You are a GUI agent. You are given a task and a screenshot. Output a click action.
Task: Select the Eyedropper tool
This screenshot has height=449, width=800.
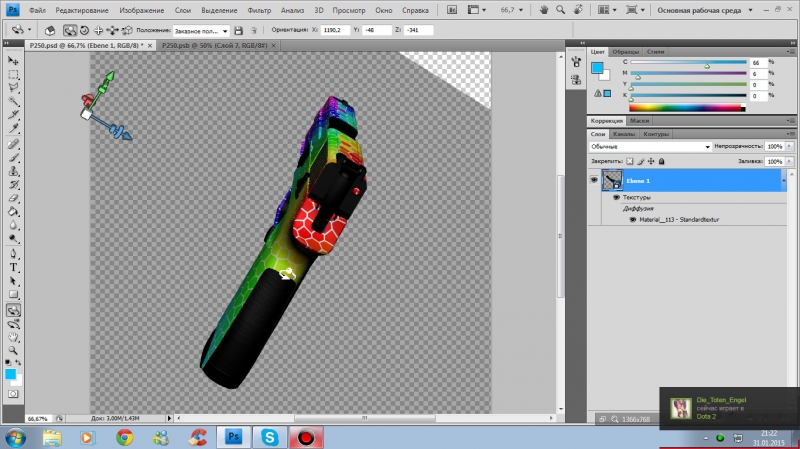(13, 128)
